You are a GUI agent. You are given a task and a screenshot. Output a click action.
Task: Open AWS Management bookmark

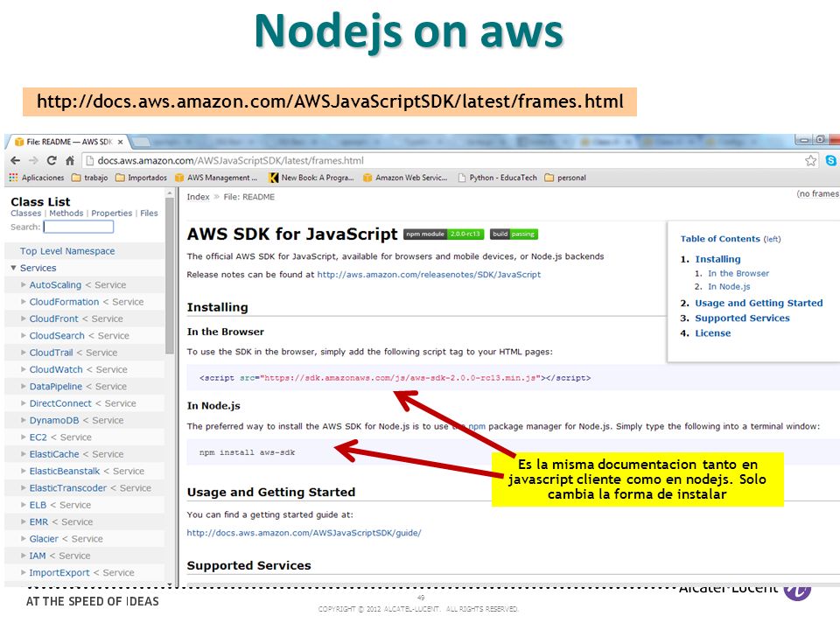coord(216,178)
